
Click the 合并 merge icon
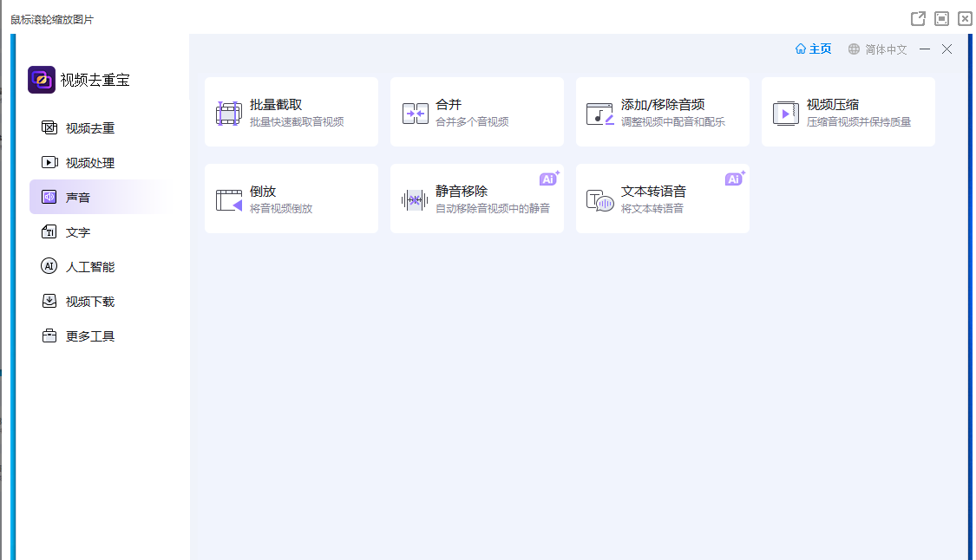coord(415,113)
